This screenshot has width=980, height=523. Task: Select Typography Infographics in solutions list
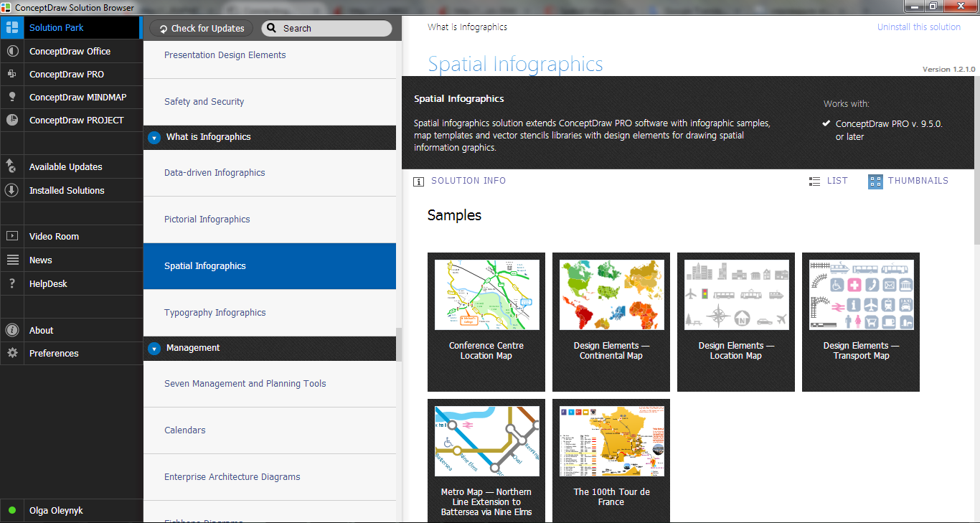point(215,313)
